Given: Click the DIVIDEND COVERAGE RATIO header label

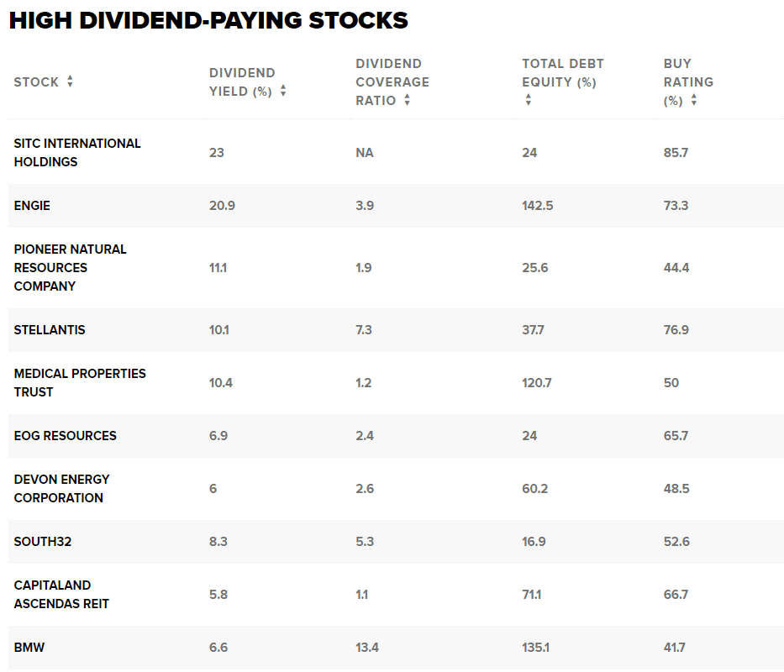Looking at the screenshot, I should pyautogui.click(x=392, y=82).
